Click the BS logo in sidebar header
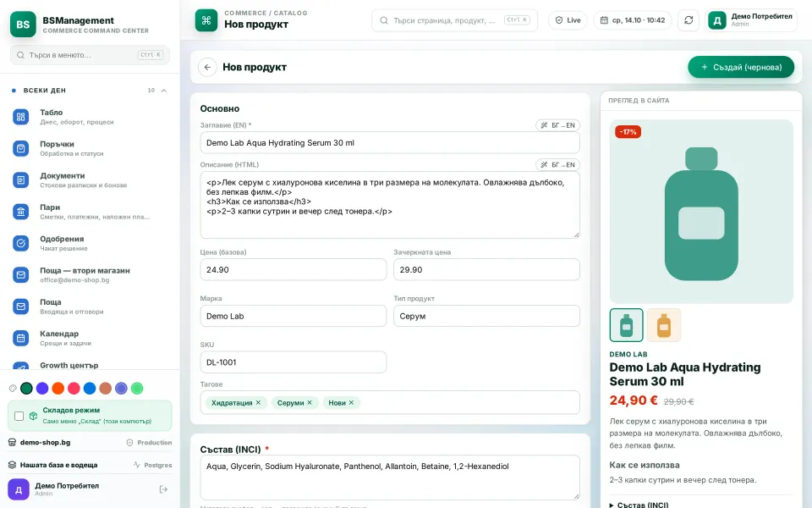The height and width of the screenshot is (508, 812). point(23,25)
